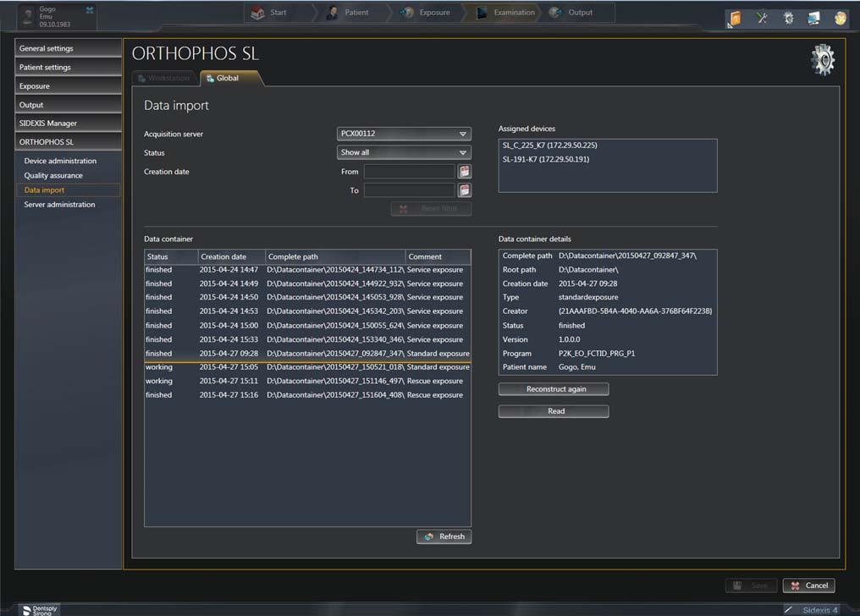Select working row created 2015-04-27 15:05

(307, 367)
